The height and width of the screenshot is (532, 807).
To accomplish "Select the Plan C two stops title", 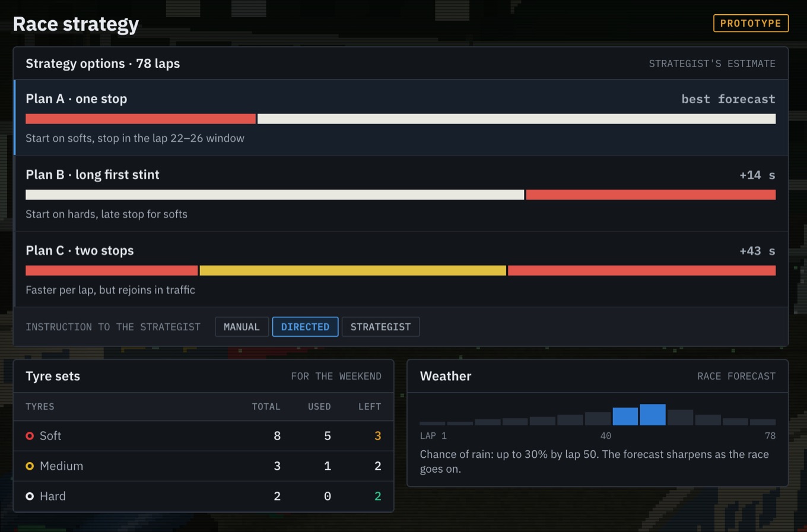I will [80, 251].
